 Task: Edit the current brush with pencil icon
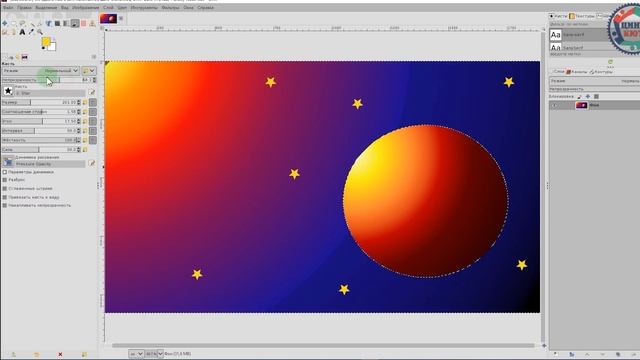91,93
